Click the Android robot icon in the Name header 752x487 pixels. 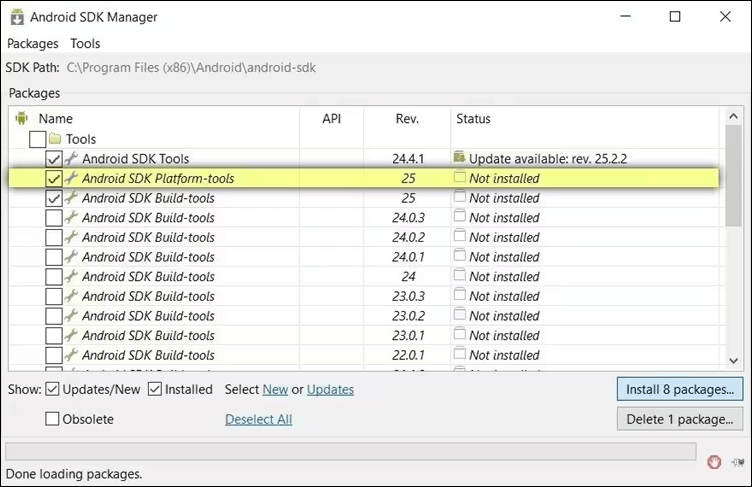click(22, 118)
